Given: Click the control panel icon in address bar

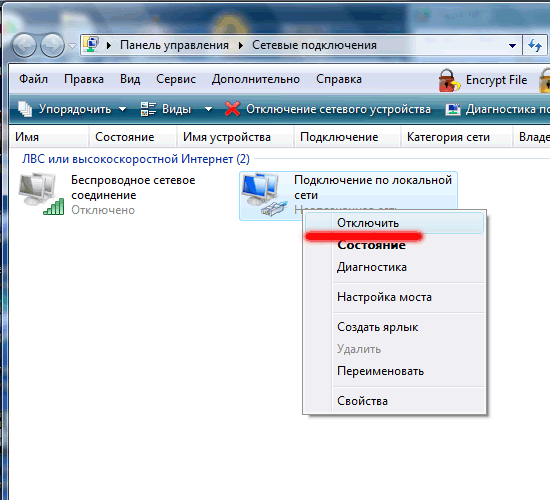Looking at the screenshot, I should pos(91,45).
